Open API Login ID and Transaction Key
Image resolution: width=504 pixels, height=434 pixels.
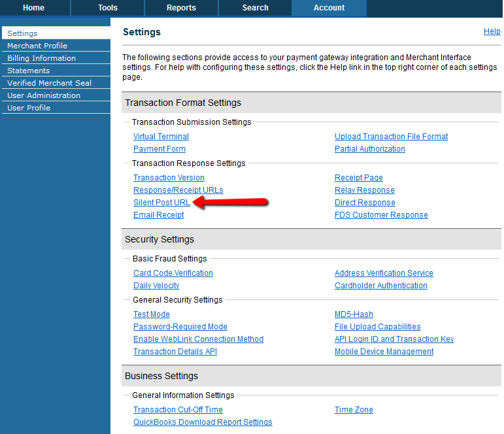394,339
